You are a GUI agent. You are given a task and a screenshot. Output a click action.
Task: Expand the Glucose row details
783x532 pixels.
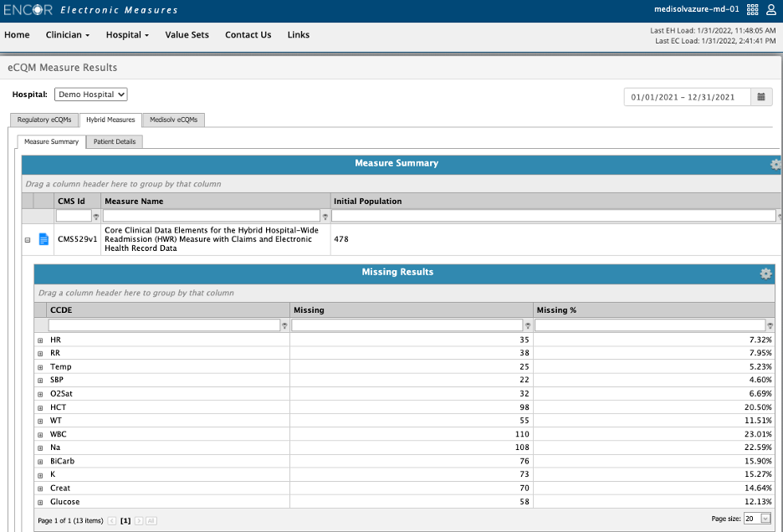[x=39, y=501]
